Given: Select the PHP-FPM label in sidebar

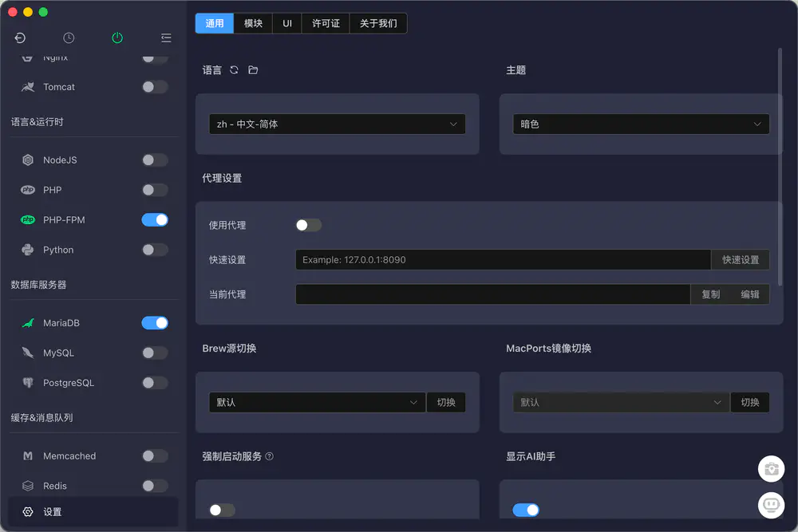Looking at the screenshot, I should point(64,219).
